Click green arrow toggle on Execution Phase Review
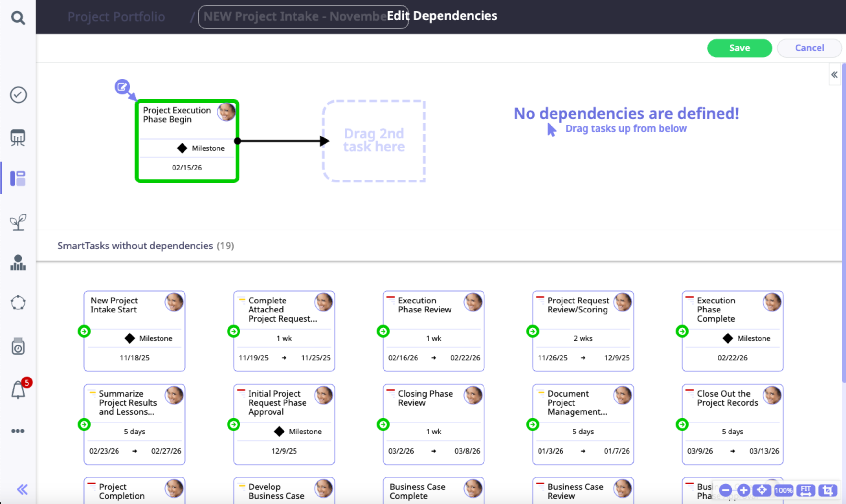 [383, 331]
